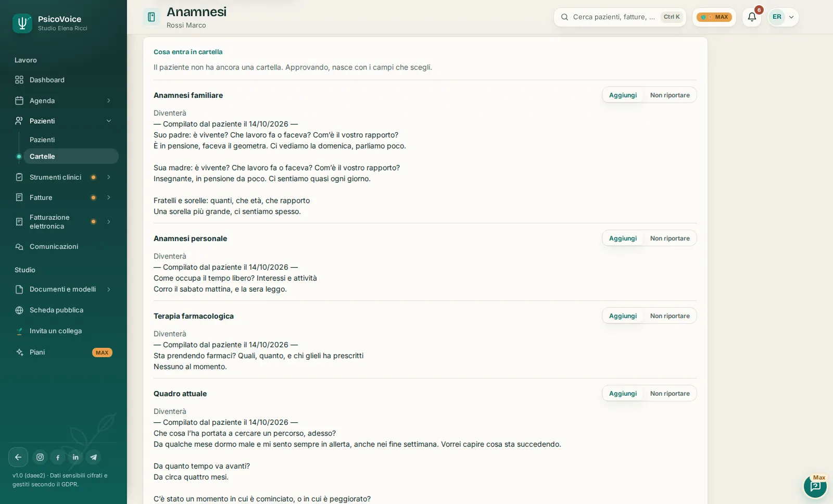Click the search magnifier icon
The image size is (833, 504).
click(564, 17)
